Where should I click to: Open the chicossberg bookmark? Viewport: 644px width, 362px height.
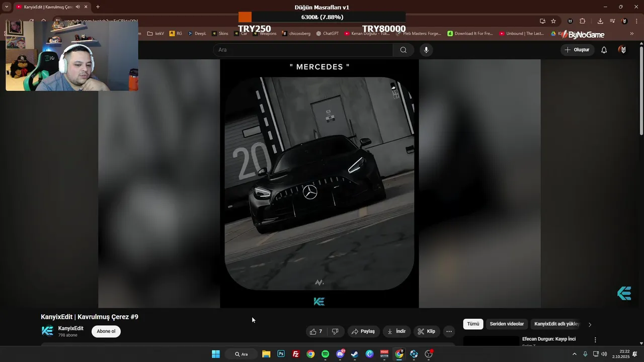296,34
